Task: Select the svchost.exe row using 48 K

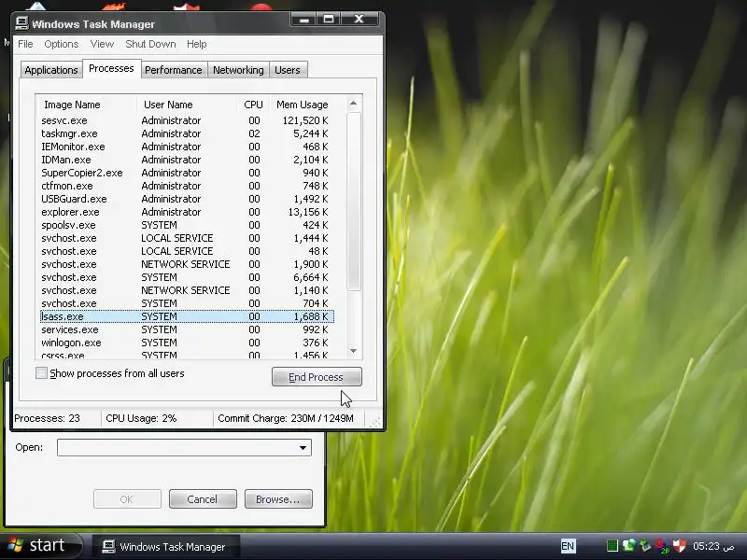Action: click(187, 251)
